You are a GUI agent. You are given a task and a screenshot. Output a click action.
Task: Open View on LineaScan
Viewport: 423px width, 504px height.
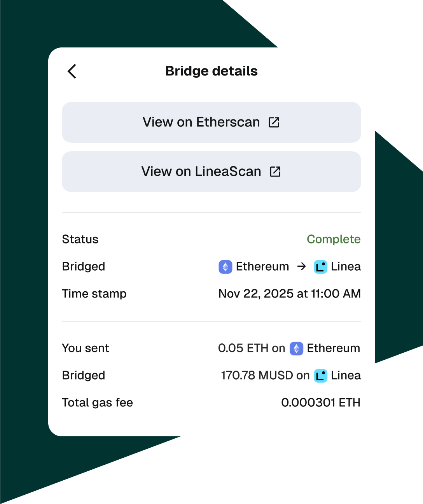coord(211,171)
